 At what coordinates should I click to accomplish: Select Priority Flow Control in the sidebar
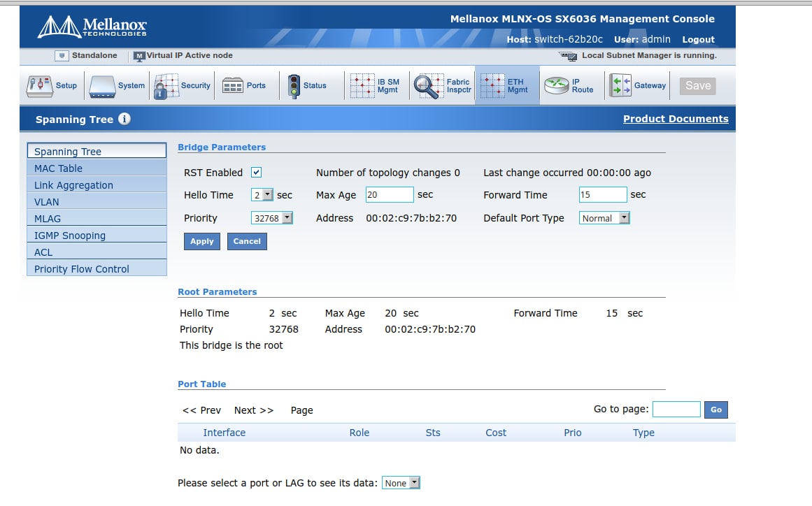97,269
